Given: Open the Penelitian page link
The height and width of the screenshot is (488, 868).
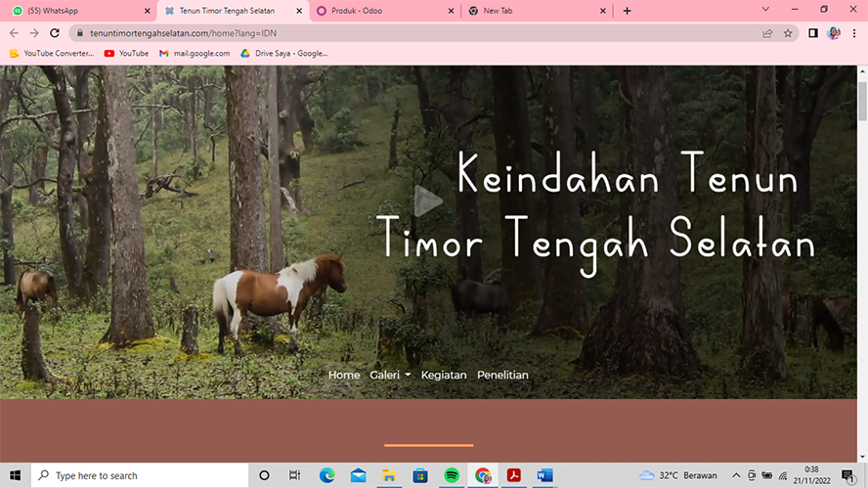Looking at the screenshot, I should 502,376.
